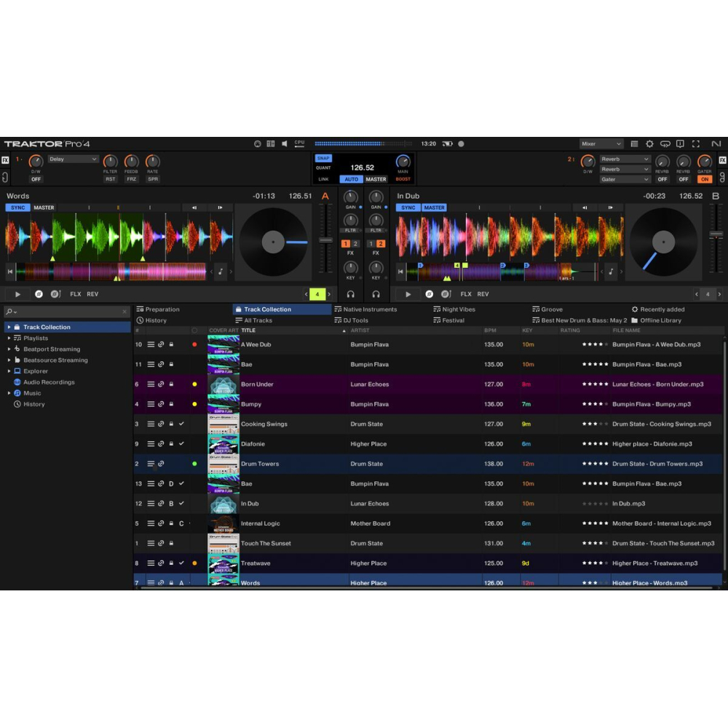This screenshot has height=728, width=728.
Task: Click the tooltip/help icon in the top bar
Action: pyautogui.click(x=680, y=143)
